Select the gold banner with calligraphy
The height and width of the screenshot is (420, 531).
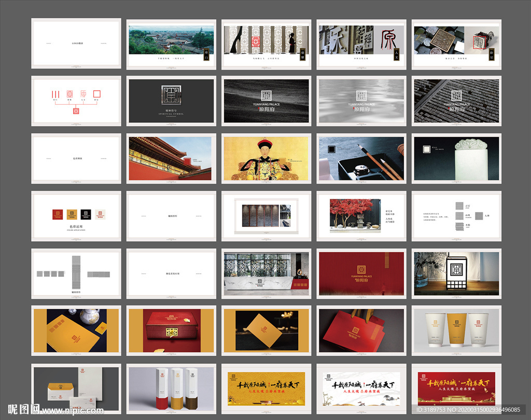click(266, 388)
